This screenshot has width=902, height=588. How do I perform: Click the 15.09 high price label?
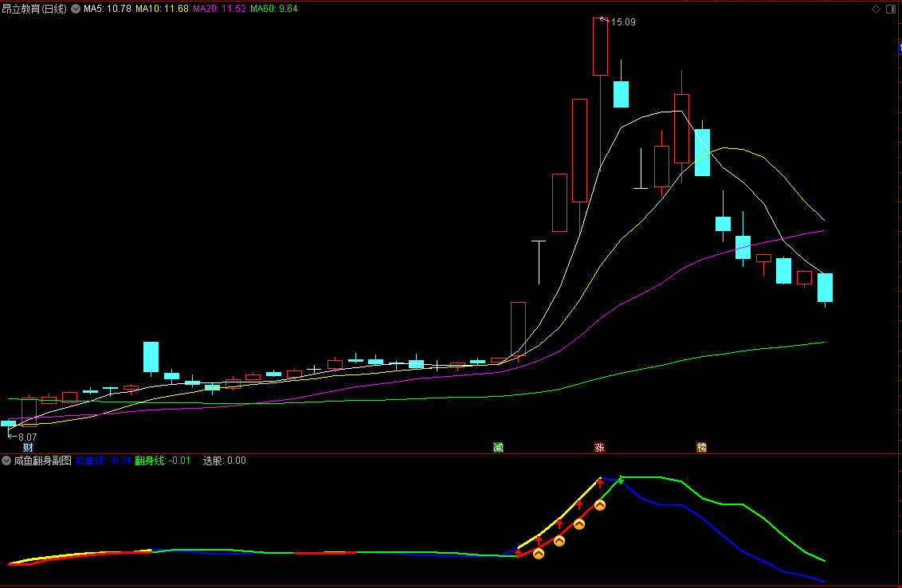(x=623, y=22)
